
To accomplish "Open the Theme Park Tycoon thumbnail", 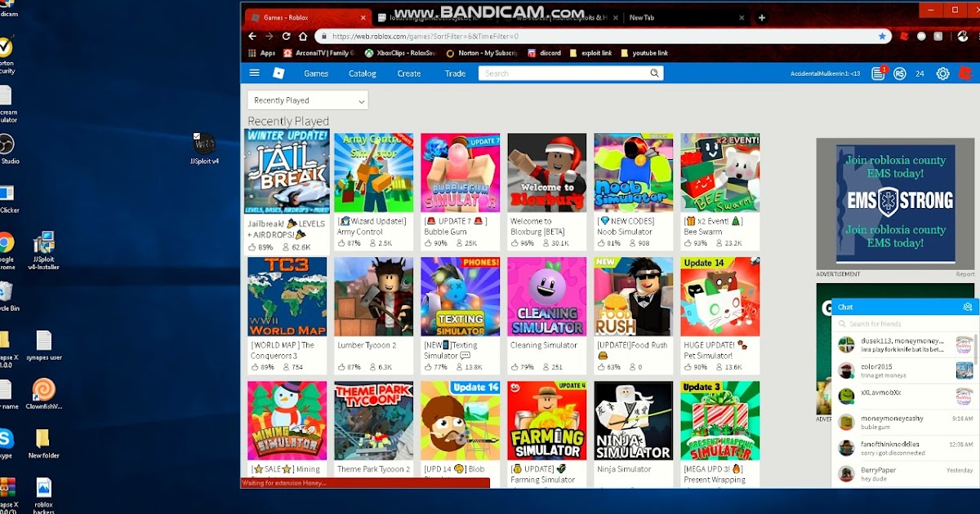I will click(374, 421).
